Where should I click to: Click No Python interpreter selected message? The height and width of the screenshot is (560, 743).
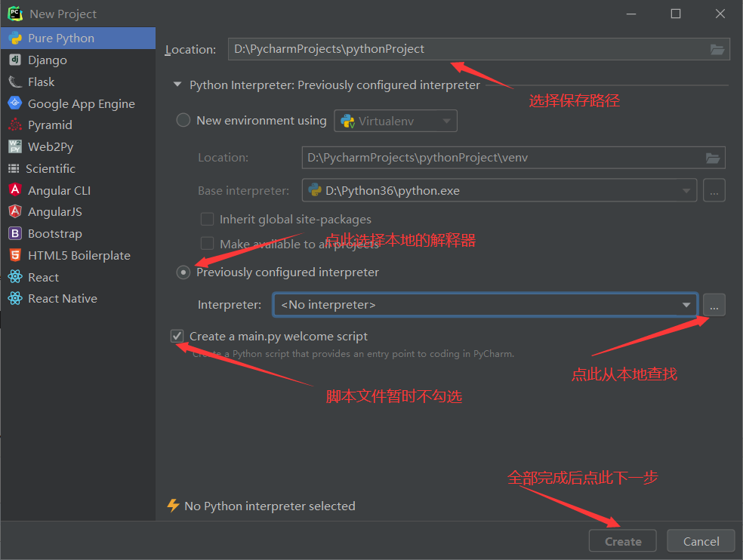tap(270, 506)
